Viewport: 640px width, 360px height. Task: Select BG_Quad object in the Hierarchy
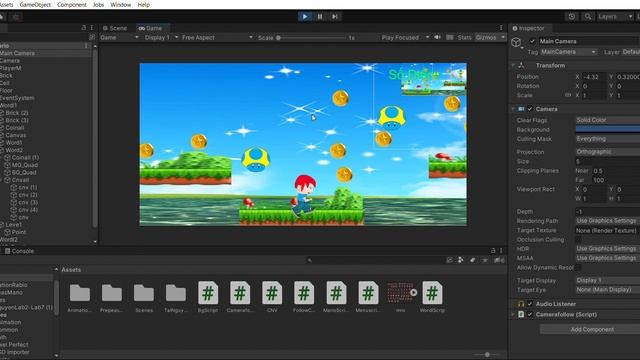point(24,172)
